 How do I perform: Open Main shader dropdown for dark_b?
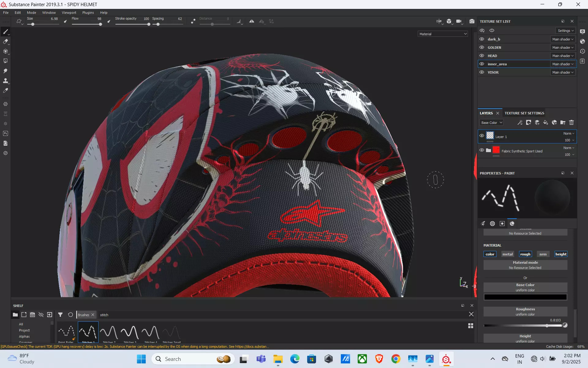click(x=563, y=39)
